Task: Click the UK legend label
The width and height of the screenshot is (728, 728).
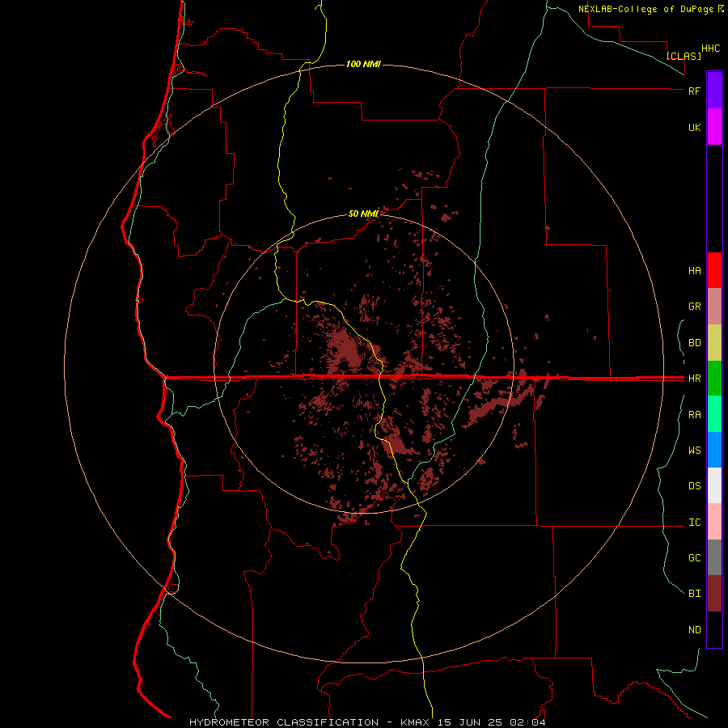Action: pos(694,127)
